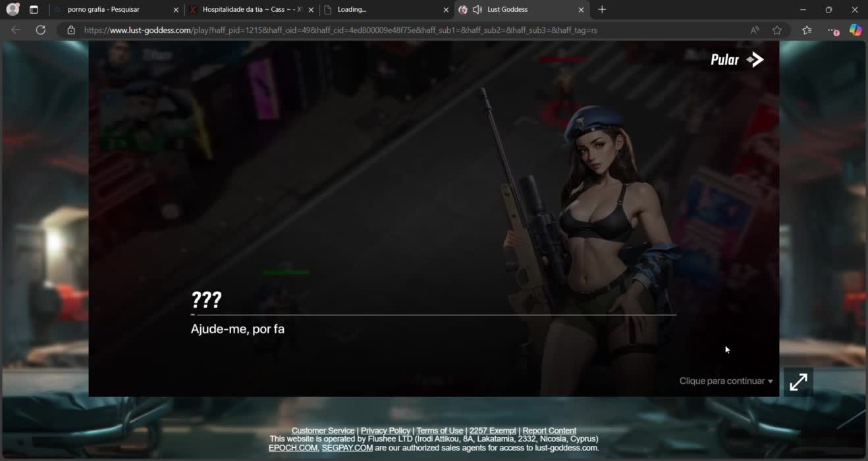This screenshot has width=868, height=461.
Task: Close the Loading... tab
Action: pyautogui.click(x=446, y=10)
